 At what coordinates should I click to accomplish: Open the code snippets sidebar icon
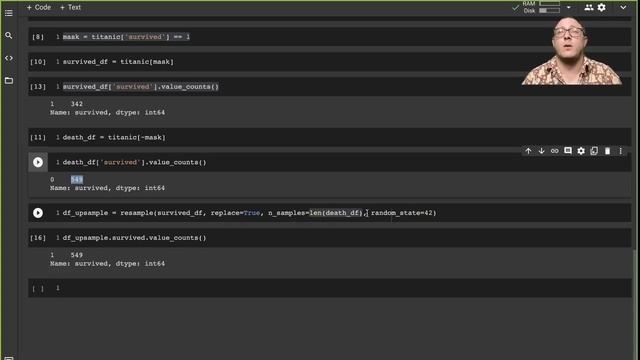(9, 58)
